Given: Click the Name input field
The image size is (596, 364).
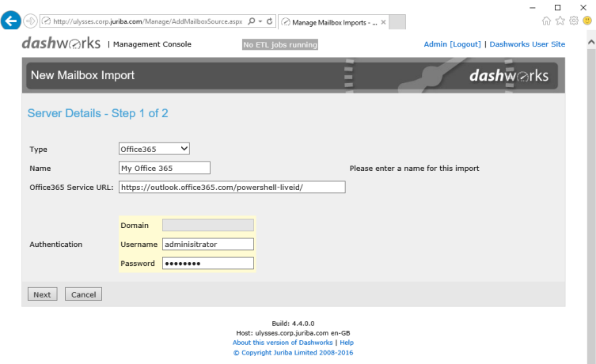Looking at the screenshot, I should coord(164,168).
